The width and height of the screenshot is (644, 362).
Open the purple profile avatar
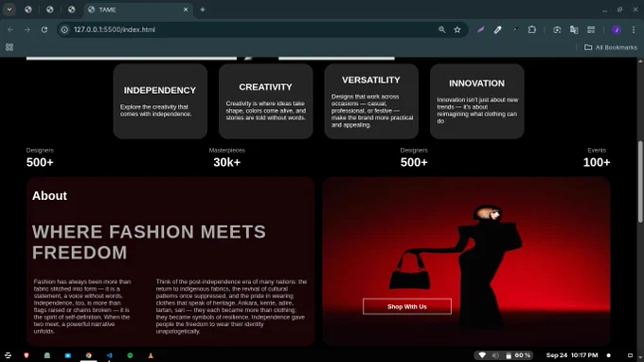pyautogui.click(x=617, y=29)
